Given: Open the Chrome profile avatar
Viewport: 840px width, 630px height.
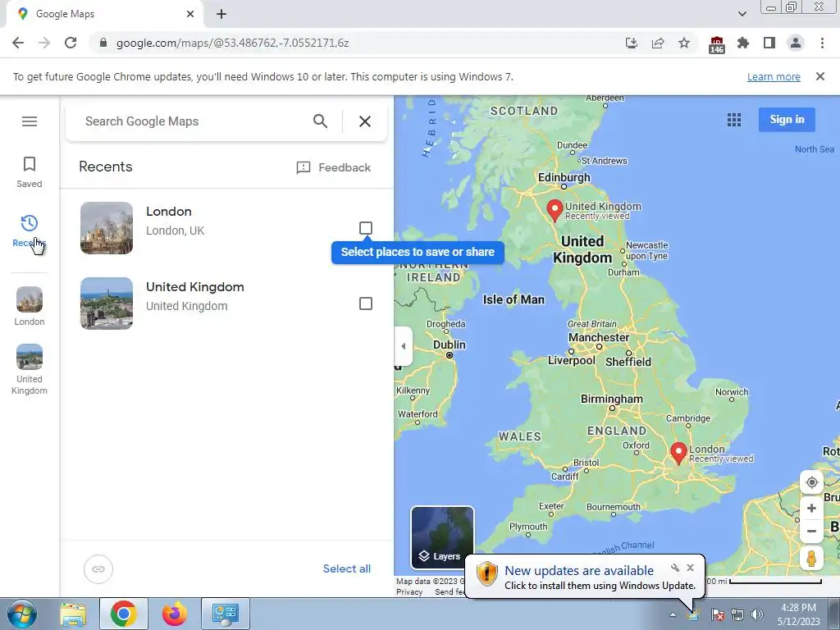Looking at the screenshot, I should pyautogui.click(x=796, y=43).
